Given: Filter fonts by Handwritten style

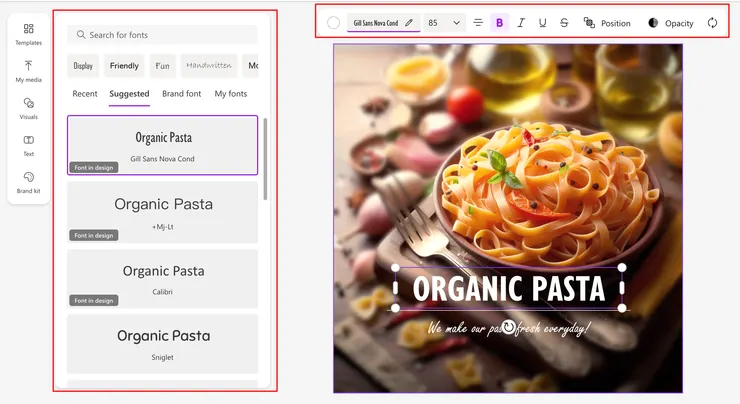Looking at the screenshot, I should (209, 66).
